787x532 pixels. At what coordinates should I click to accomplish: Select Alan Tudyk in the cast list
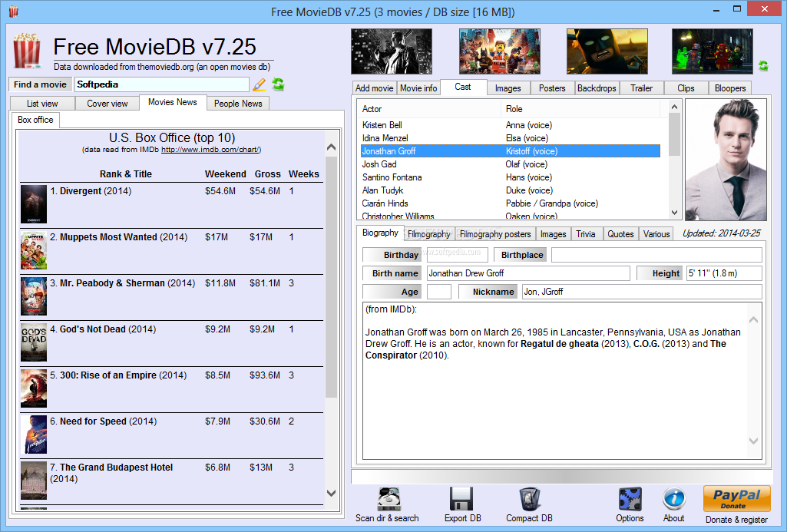pyautogui.click(x=511, y=190)
